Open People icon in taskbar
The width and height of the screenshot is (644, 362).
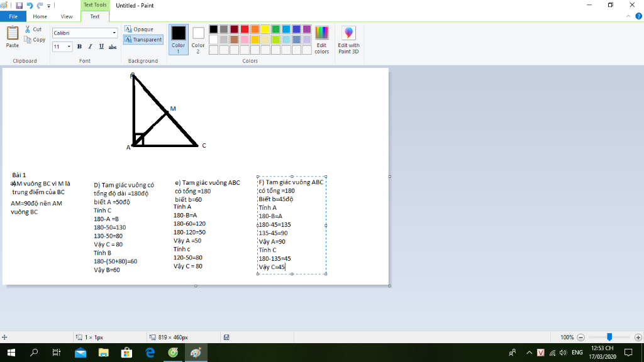coord(512,353)
